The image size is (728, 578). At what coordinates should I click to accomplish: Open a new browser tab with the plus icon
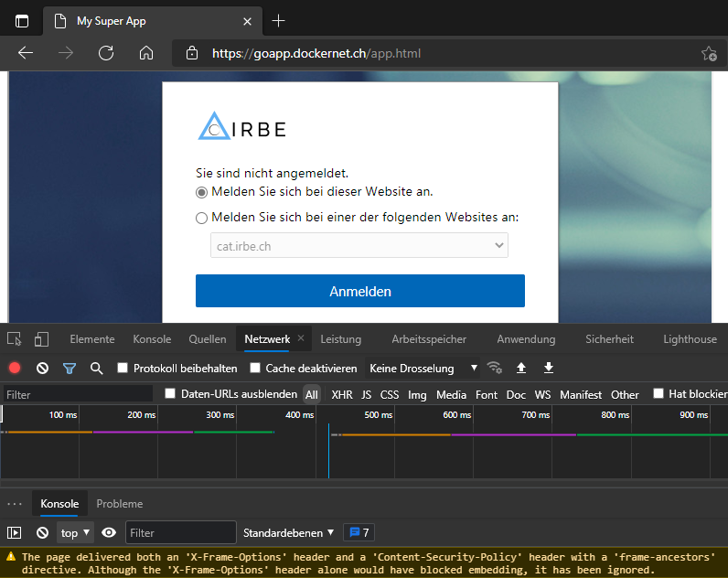point(278,21)
